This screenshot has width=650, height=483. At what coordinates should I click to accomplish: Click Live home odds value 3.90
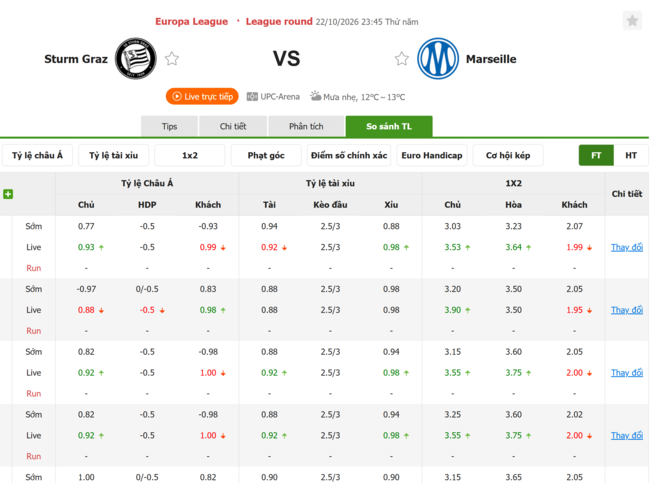[452, 310]
